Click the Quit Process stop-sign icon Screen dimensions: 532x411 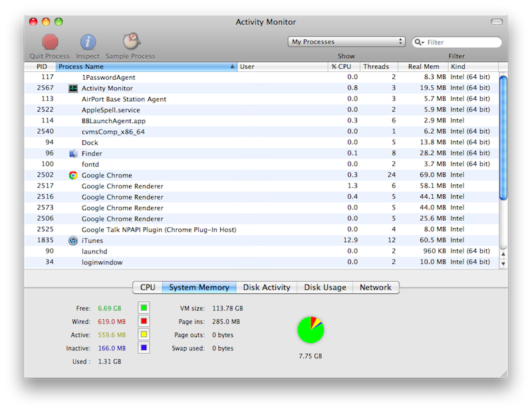(50, 42)
